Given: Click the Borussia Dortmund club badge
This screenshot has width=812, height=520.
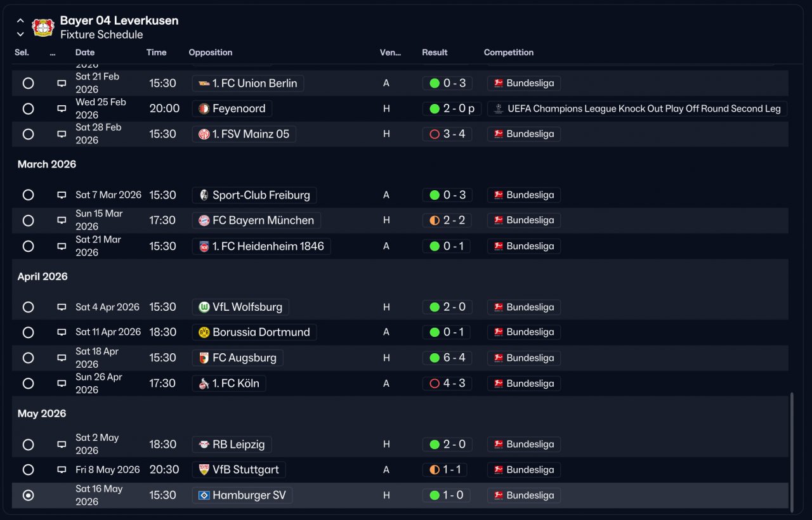Looking at the screenshot, I should click(204, 332).
